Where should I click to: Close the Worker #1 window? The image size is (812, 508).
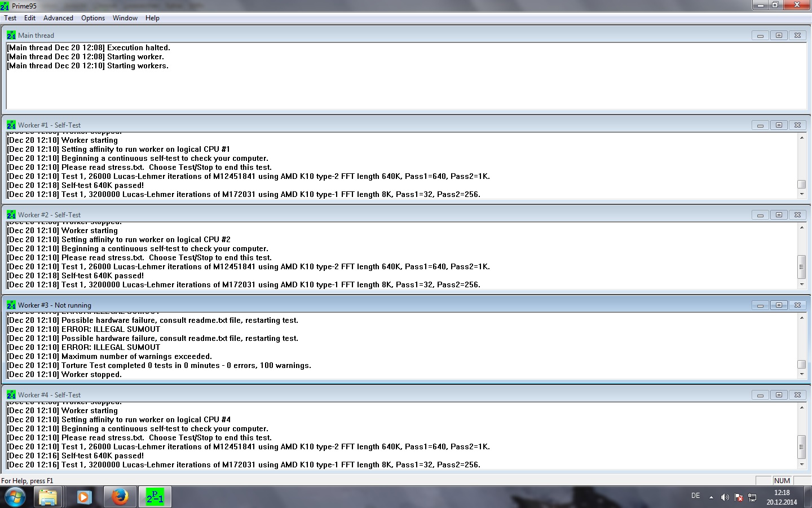tap(797, 125)
